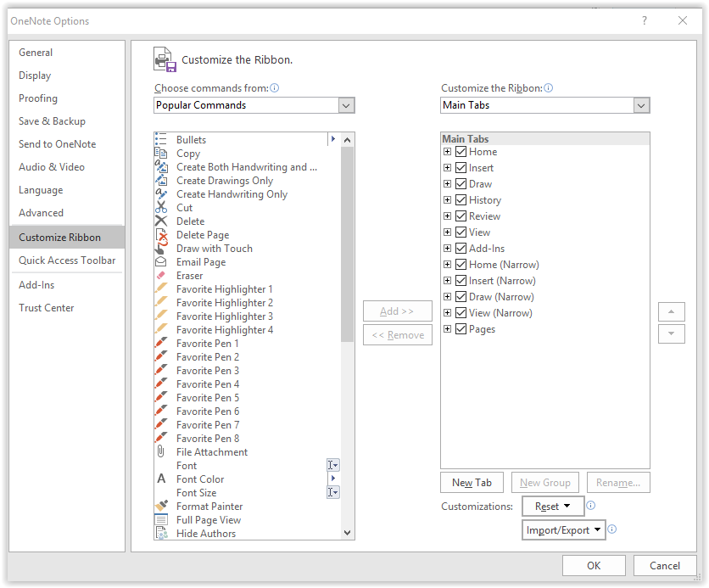Toggle the Home (Narrow) checkbox
The image size is (709, 588).
461,264
